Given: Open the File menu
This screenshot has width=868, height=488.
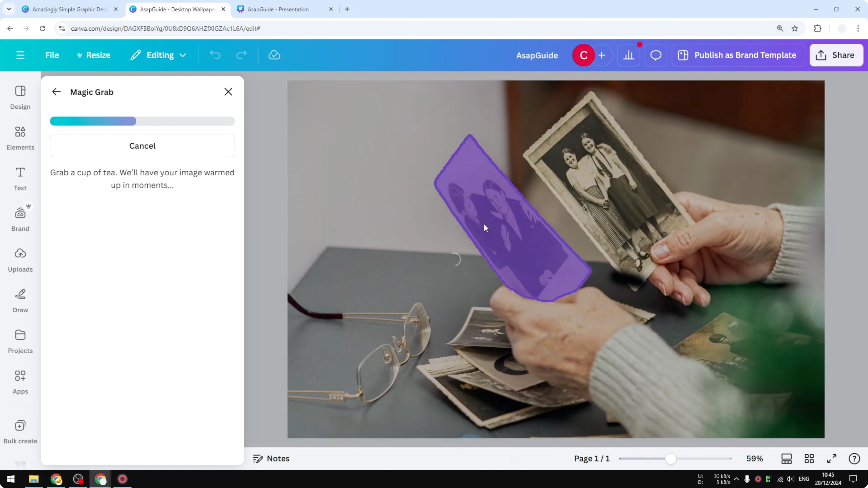Looking at the screenshot, I should click(x=52, y=55).
